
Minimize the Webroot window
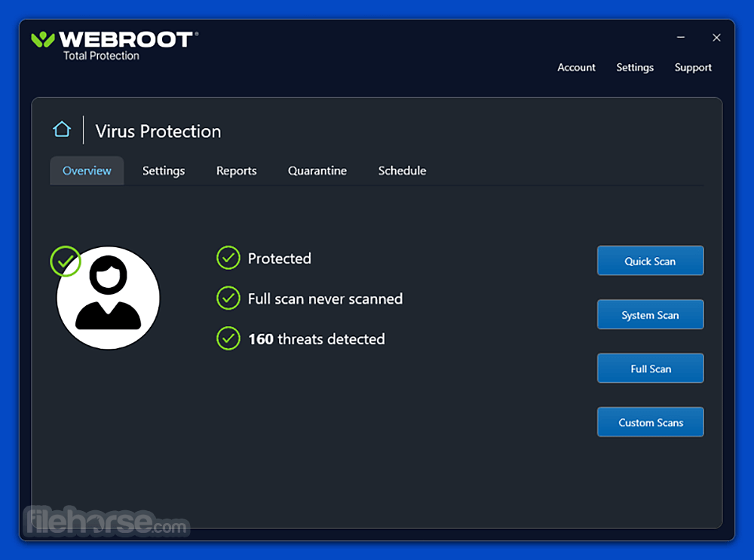coord(681,37)
